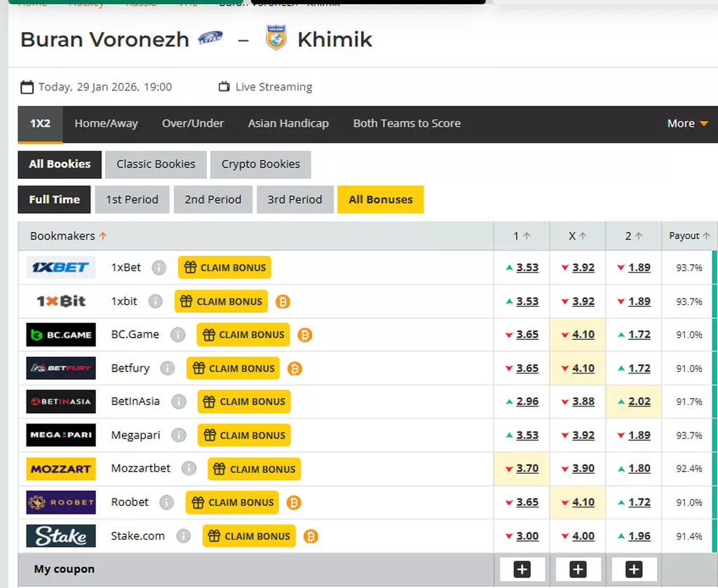The width and height of the screenshot is (718, 588).
Task: Click BetInAsia away odds 2.02
Action: click(x=639, y=402)
